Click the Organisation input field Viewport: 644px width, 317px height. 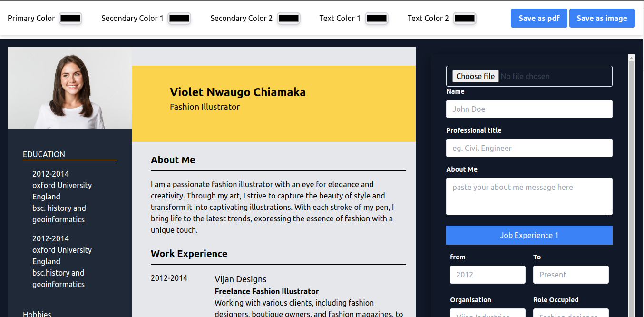point(488,313)
